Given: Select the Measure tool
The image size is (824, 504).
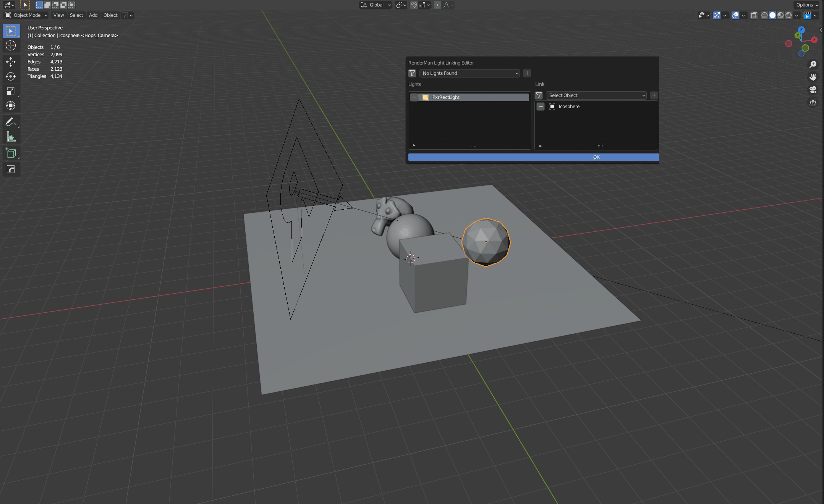Looking at the screenshot, I should (11, 137).
